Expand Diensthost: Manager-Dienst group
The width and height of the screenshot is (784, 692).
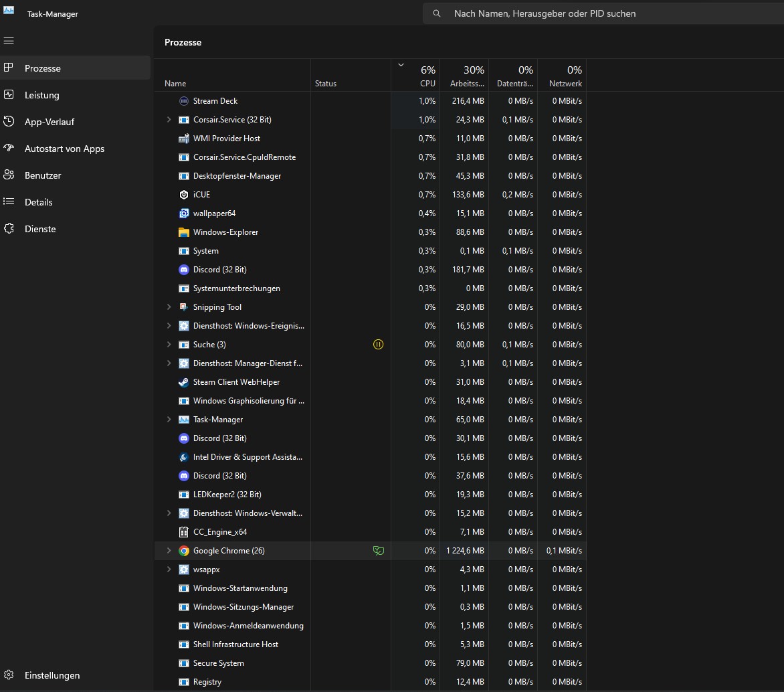(x=169, y=363)
